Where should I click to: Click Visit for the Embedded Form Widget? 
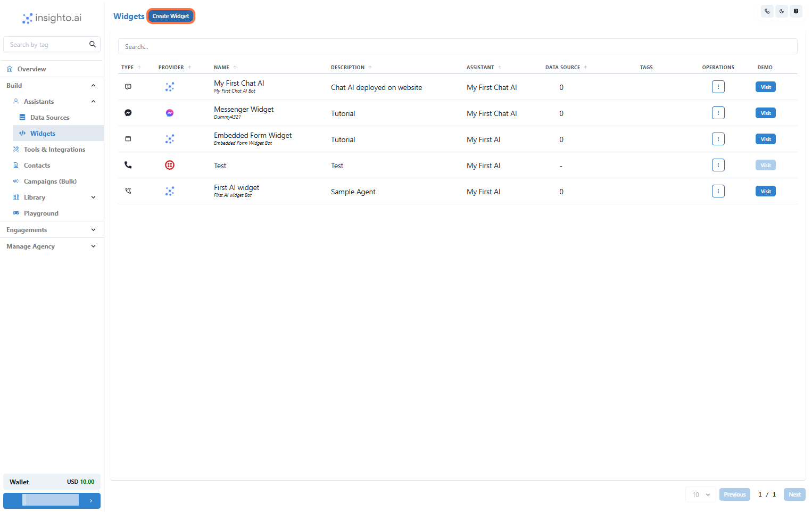coord(765,138)
